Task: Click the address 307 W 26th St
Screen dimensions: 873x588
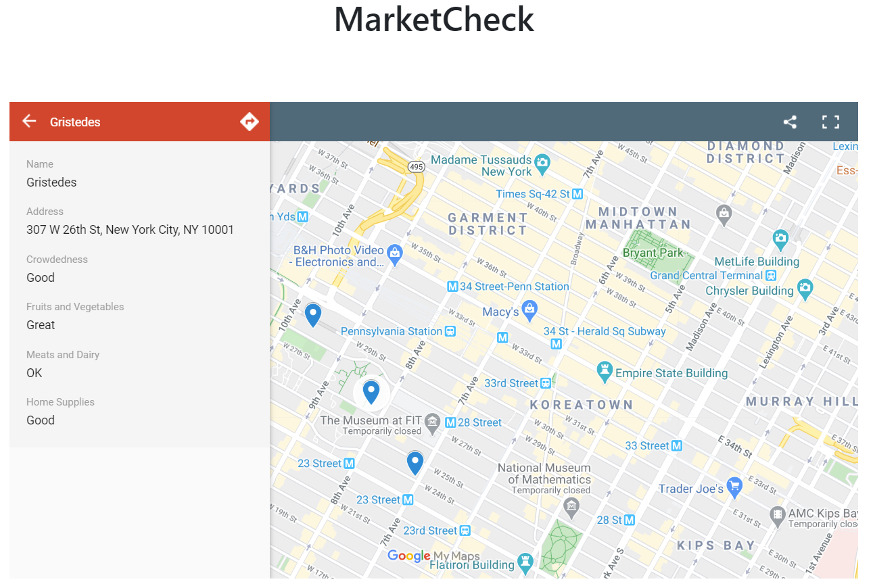Action: click(130, 230)
